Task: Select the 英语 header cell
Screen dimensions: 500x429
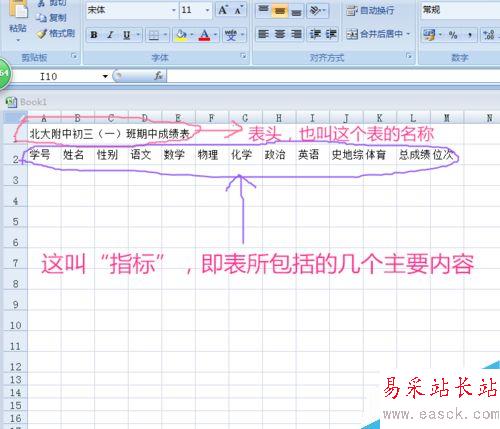Action: [313, 155]
